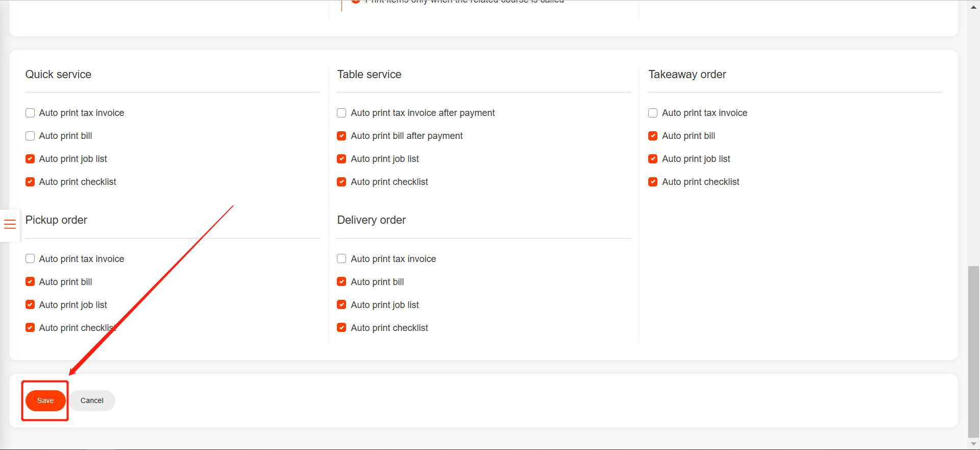Uncheck Quick service auto print job list
980x450 pixels.
[x=30, y=159]
